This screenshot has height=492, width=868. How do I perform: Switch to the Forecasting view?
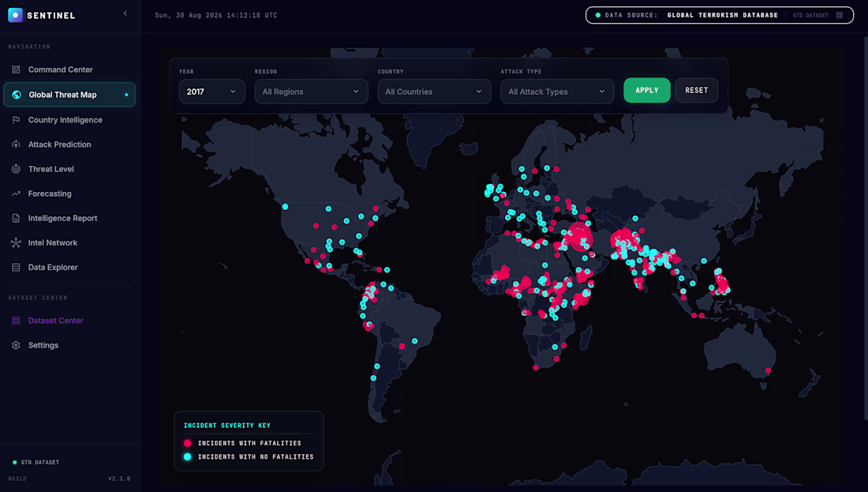[x=69, y=194]
